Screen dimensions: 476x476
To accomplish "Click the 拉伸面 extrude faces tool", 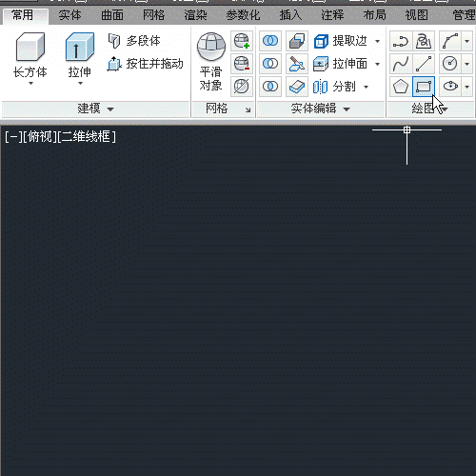I will [340, 64].
